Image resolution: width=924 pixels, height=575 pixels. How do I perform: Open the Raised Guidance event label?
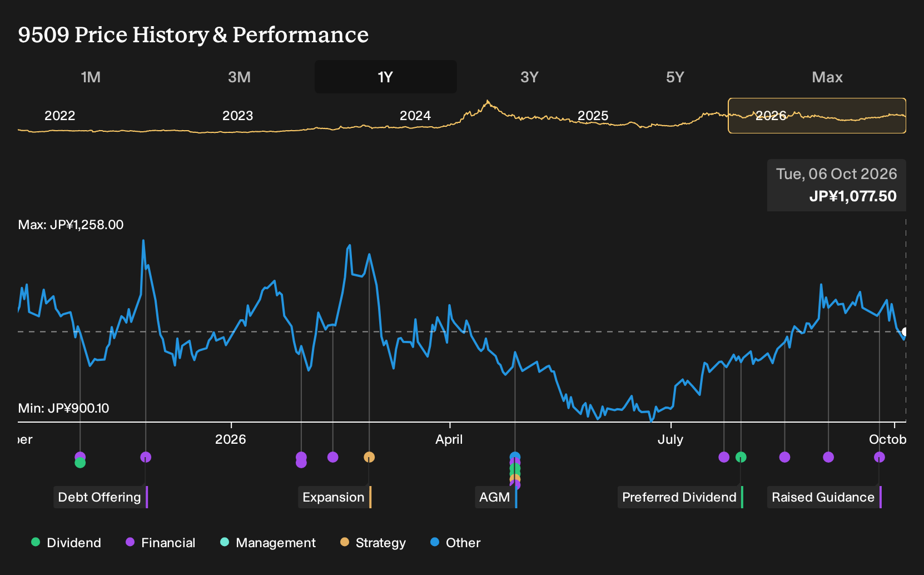click(x=824, y=497)
